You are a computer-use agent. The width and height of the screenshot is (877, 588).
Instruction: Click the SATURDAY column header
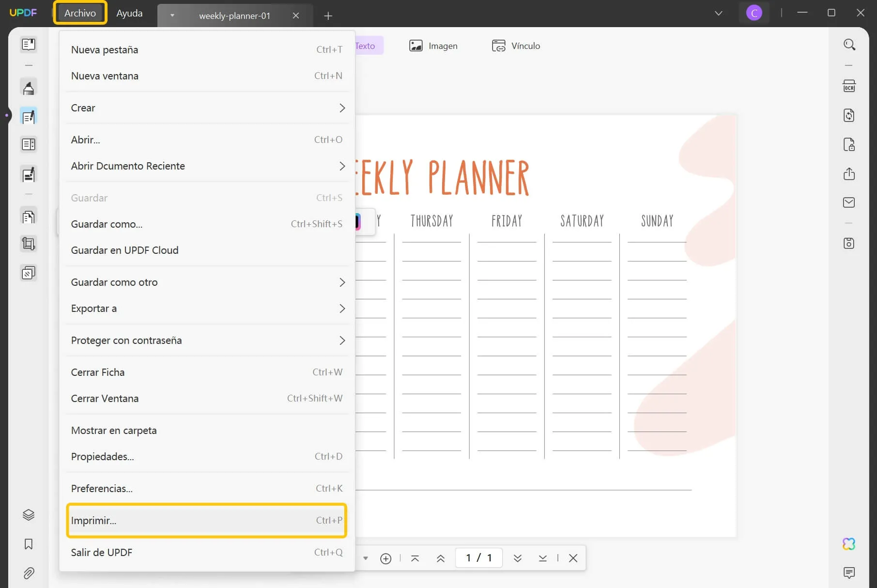pyautogui.click(x=582, y=221)
